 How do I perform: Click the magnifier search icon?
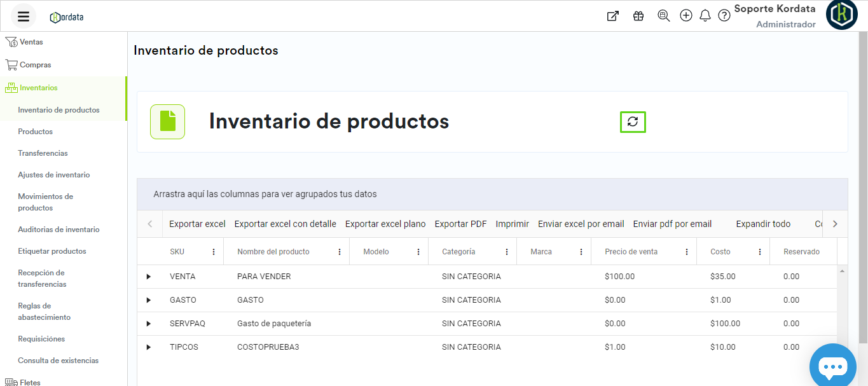point(664,16)
